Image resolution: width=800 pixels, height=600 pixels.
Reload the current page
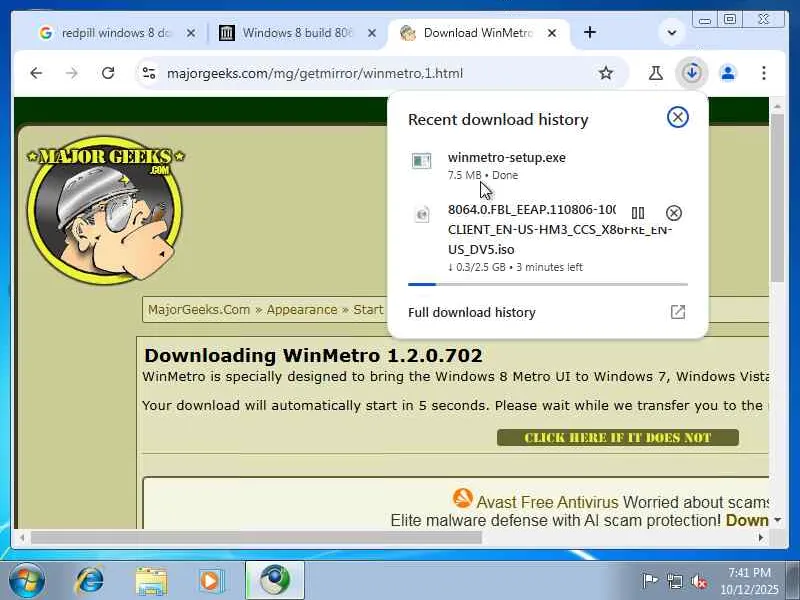tap(108, 73)
